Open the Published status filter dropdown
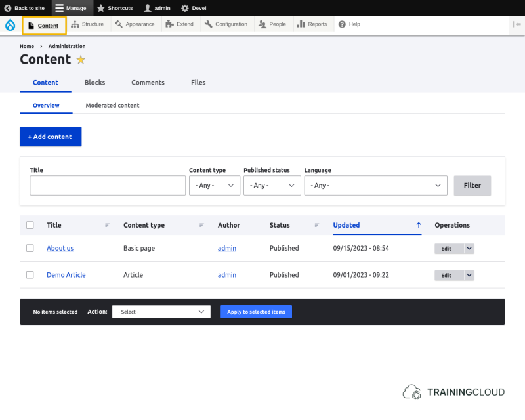The image size is (525, 420). [272, 186]
